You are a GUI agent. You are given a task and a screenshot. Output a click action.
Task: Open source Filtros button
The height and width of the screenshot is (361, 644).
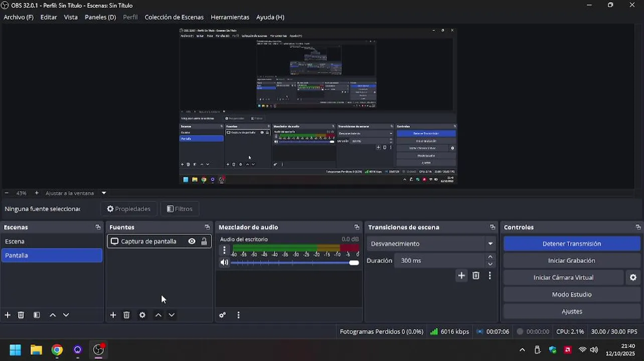click(x=180, y=209)
